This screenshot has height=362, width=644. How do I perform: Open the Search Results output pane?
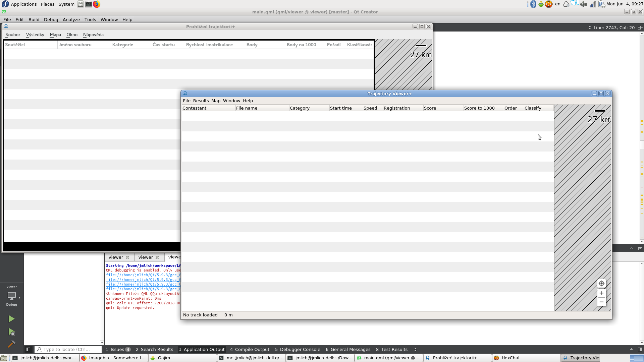155,349
